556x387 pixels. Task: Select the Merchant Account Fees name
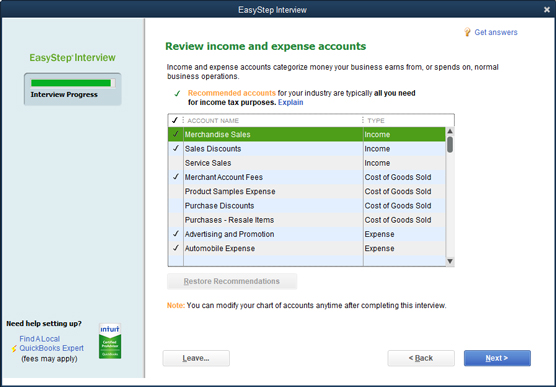[224, 177]
